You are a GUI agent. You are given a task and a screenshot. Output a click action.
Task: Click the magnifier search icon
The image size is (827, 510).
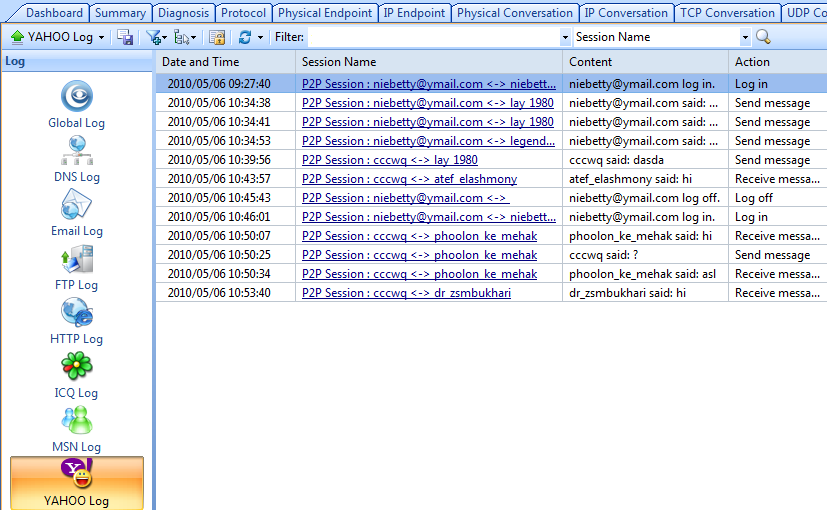(763, 37)
